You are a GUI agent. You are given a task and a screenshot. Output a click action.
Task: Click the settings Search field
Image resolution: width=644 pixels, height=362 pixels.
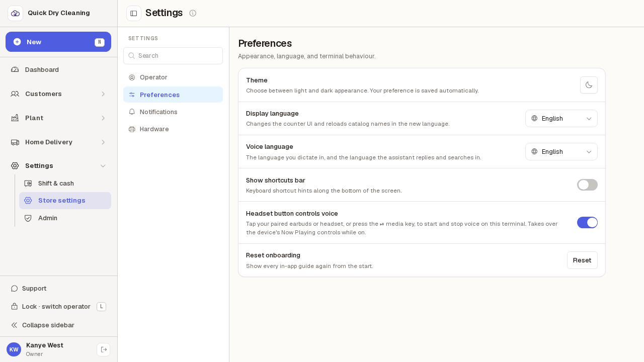(x=173, y=56)
